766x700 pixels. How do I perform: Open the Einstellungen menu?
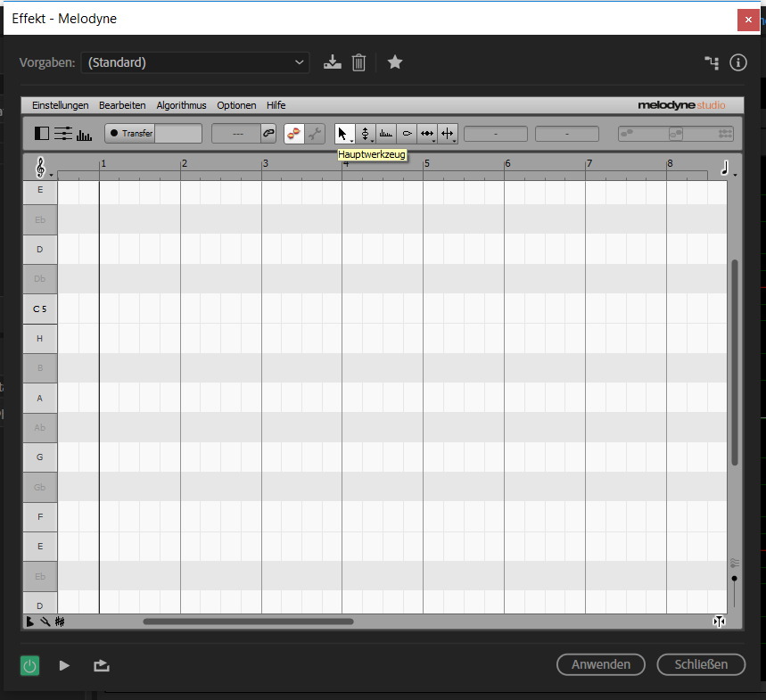[x=61, y=105]
